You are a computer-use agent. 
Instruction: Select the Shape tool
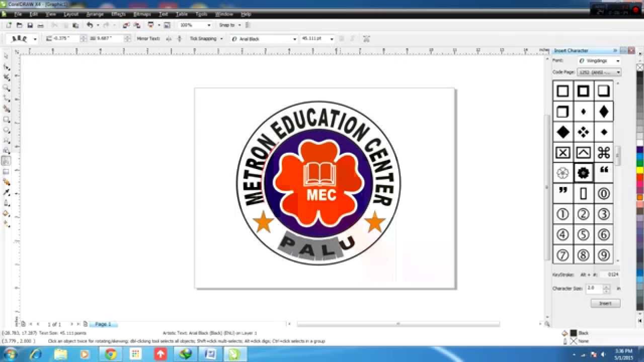(x=6, y=66)
